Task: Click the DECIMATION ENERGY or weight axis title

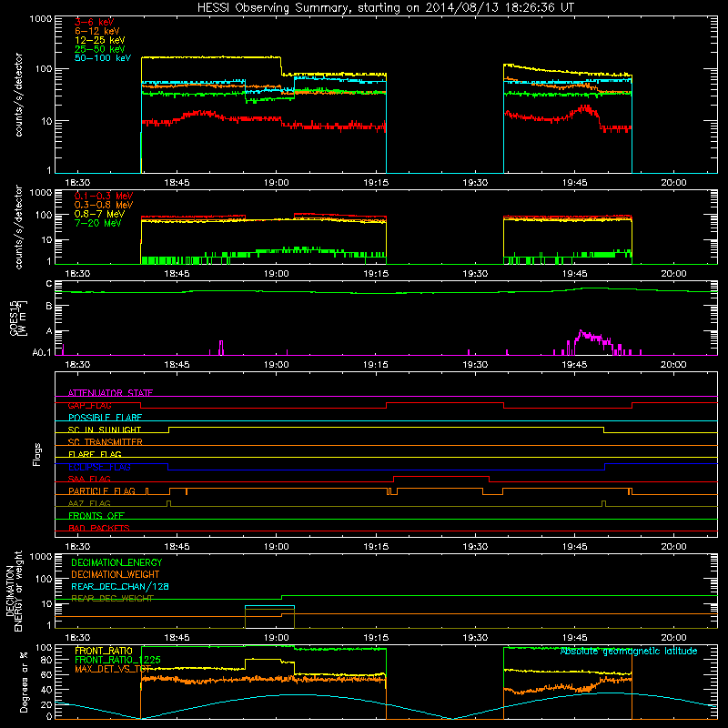Action: click(14, 591)
